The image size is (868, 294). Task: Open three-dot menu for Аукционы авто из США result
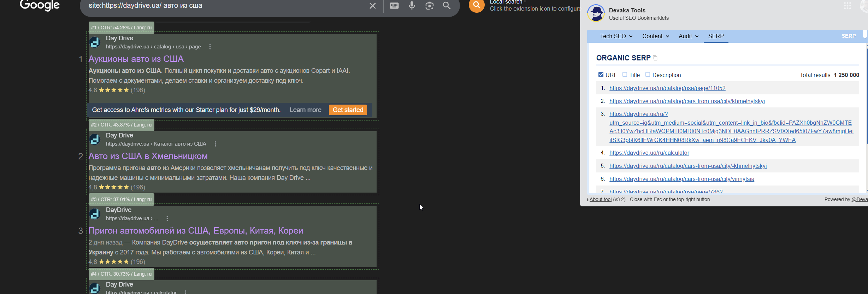(x=210, y=47)
